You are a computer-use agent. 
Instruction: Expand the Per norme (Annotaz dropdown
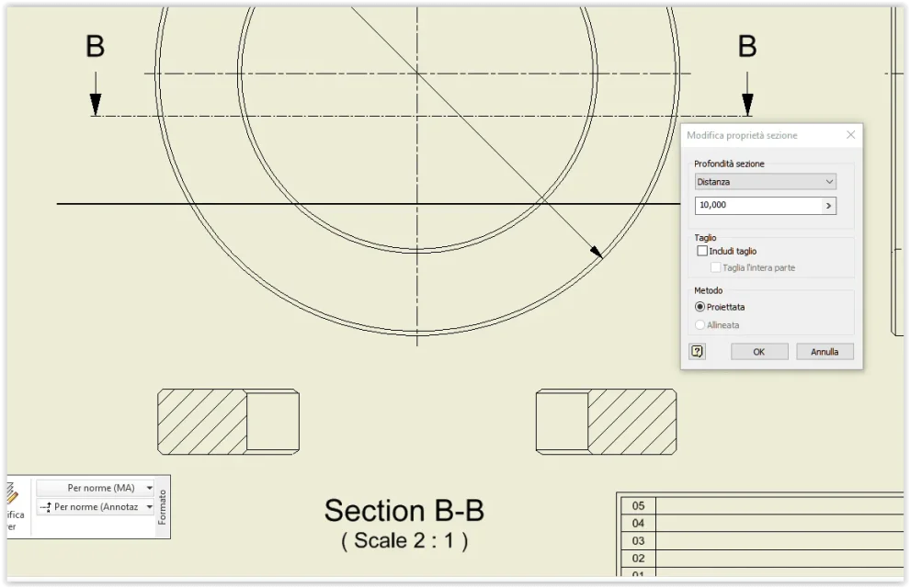(150, 507)
